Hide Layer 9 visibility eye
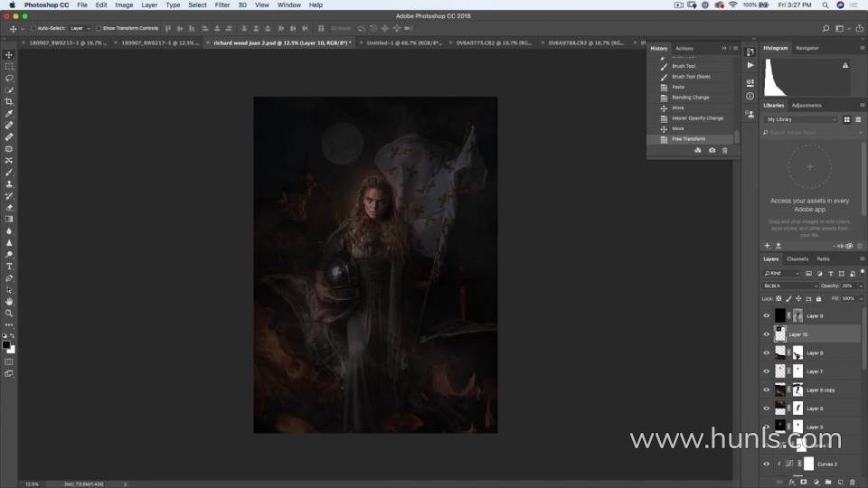The image size is (868, 488). click(x=767, y=316)
